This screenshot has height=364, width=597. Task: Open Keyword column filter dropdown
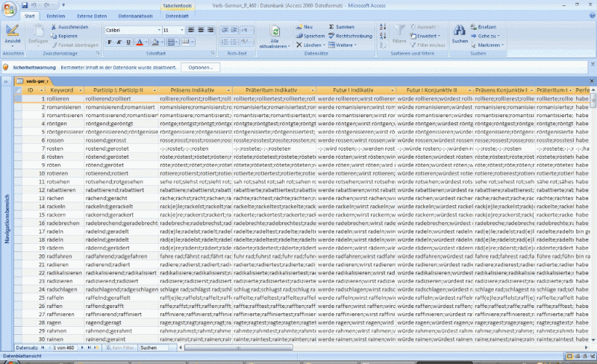81,90
